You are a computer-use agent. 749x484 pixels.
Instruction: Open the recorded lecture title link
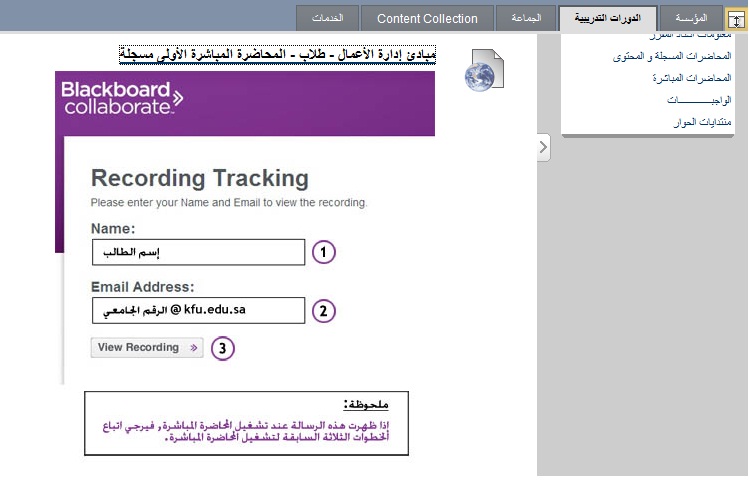tap(278, 54)
